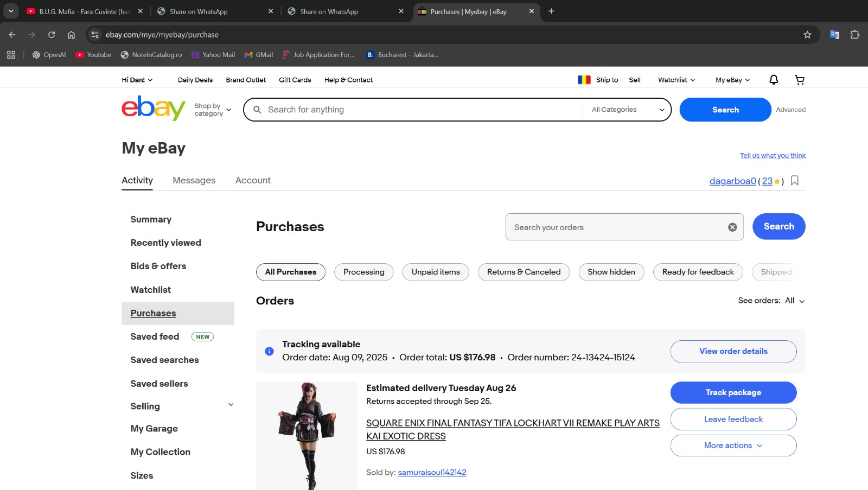The height and width of the screenshot is (490, 868).
Task: Open the browser extensions puzzle icon
Action: tap(855, 35)
